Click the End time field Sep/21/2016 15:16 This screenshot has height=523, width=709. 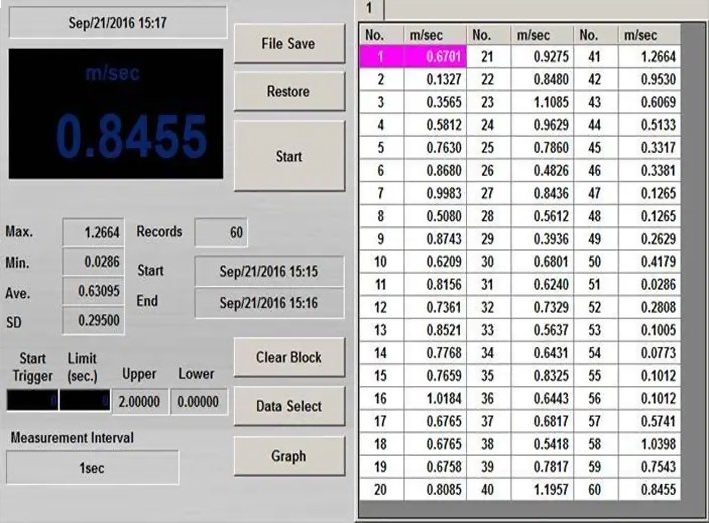268,302
